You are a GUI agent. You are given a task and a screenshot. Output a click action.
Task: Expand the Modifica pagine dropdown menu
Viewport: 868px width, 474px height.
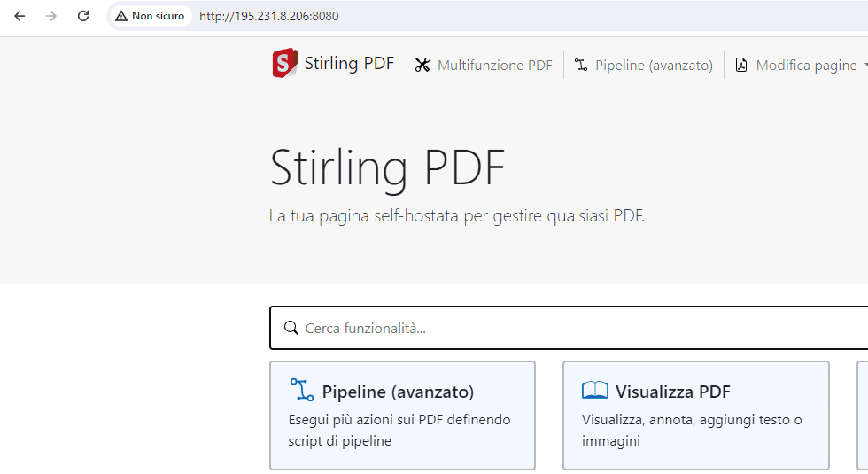pos(800,65)
